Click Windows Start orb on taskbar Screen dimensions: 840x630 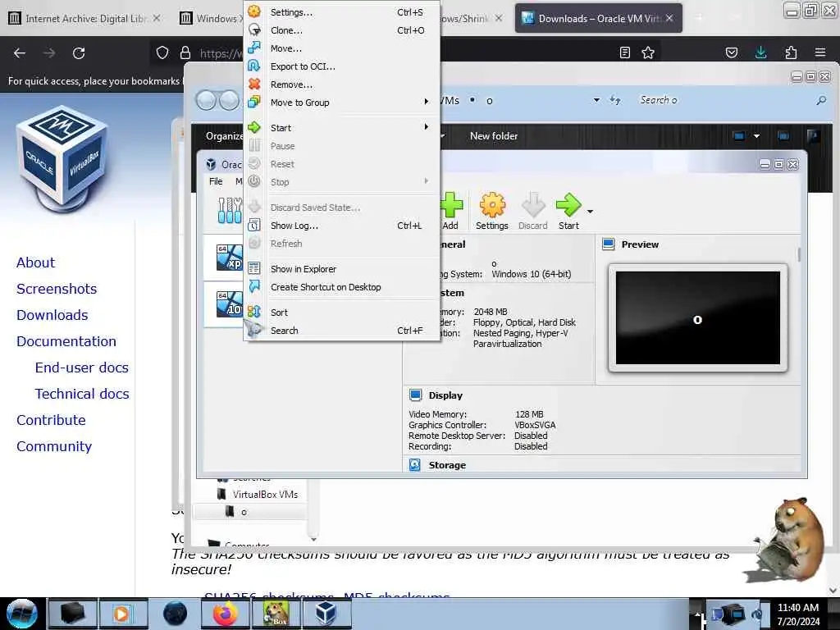pos(21,614)
